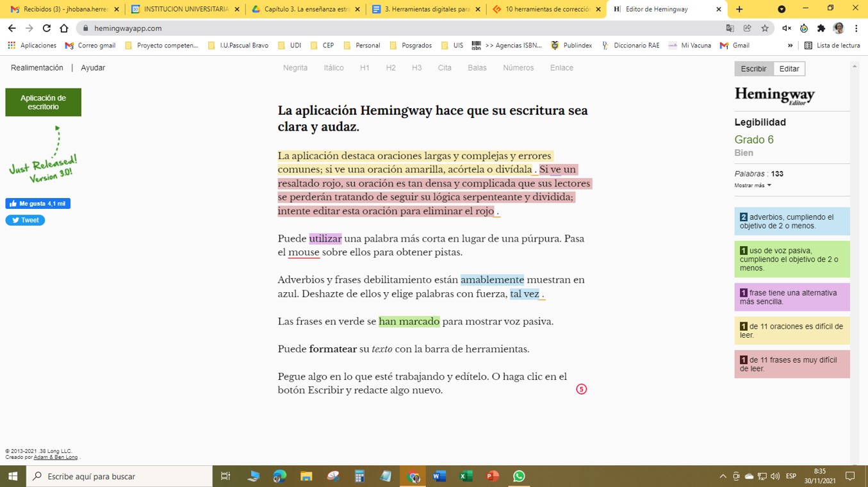
Task: Open the Chrome three-dot menu
Action: (856, 28)
